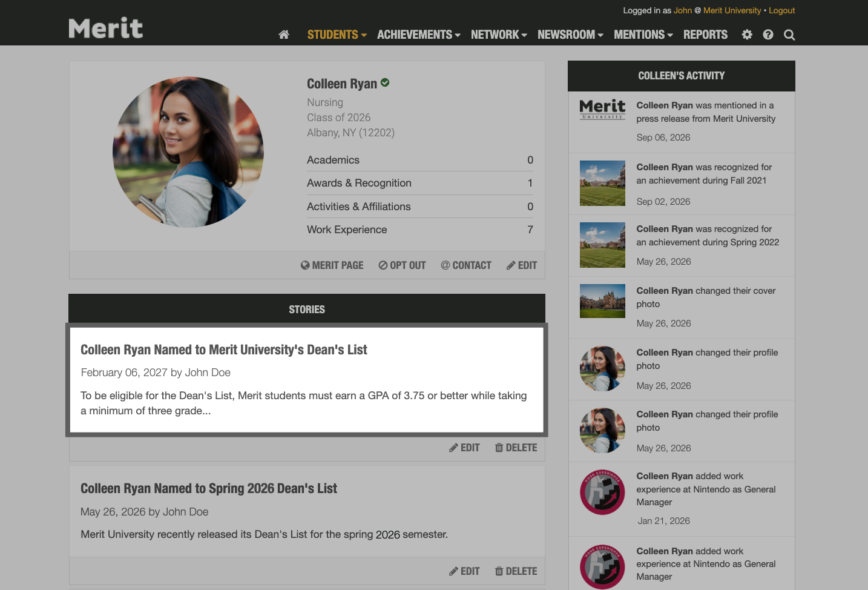Viewport: 868px width, 590px height.
Task: Click the Edit pencil on the profile card
Action: point(510,265)
